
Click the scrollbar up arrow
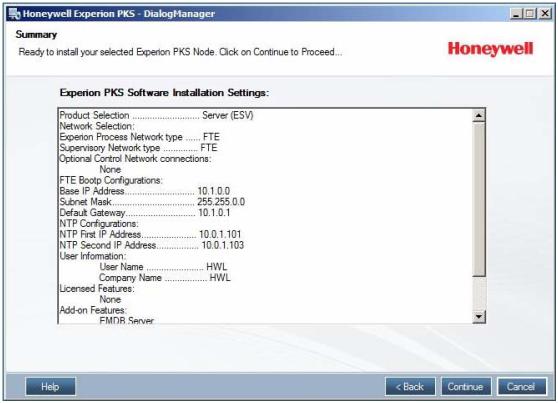tap(479, 116)
